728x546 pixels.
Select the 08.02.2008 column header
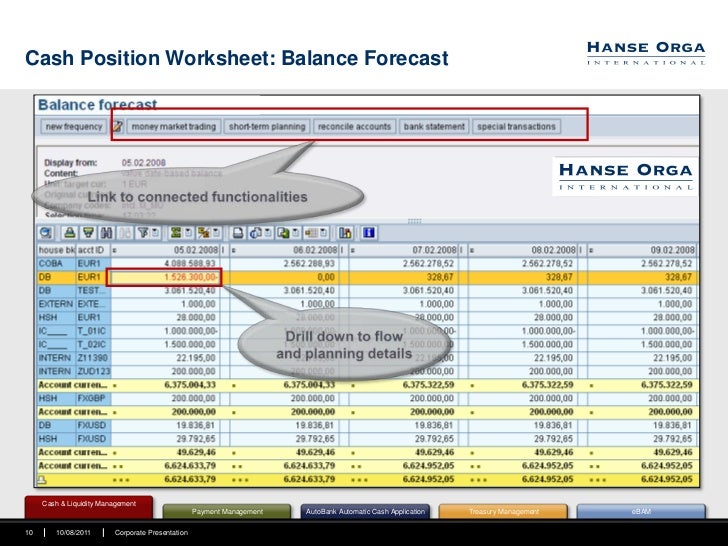pos(523,250)
